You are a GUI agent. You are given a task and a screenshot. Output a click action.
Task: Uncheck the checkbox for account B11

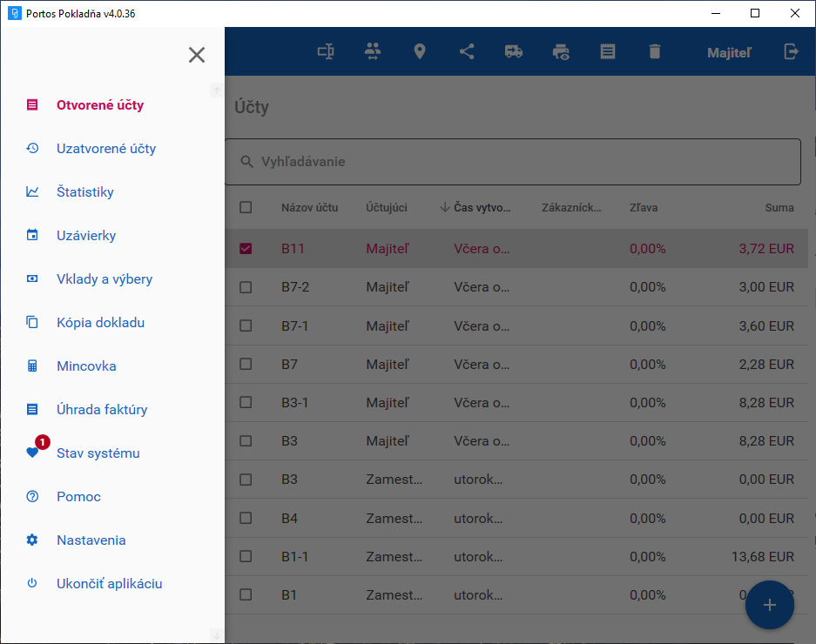point(246,249)
